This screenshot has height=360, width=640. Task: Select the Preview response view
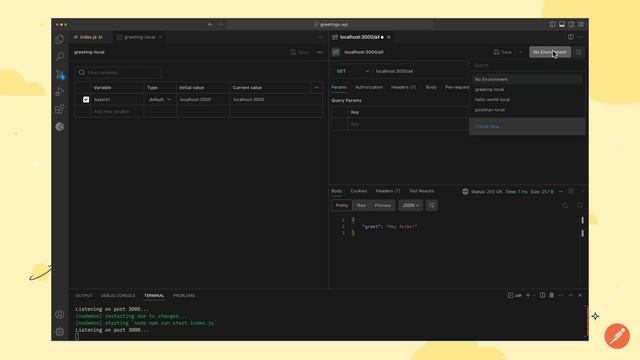[383, 205]
